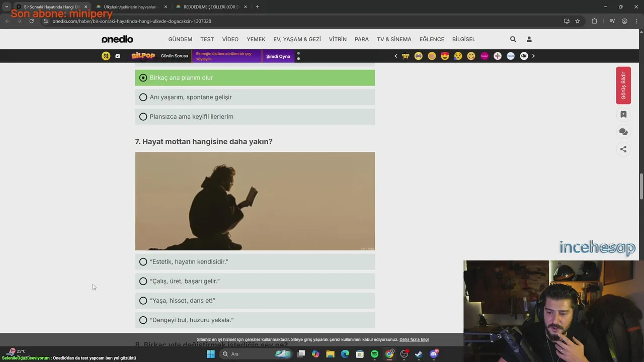Select "Plansızca ama keyifli ilerlerim" option
This screenshot has width=644, height=362.
[x=255, y=117]
